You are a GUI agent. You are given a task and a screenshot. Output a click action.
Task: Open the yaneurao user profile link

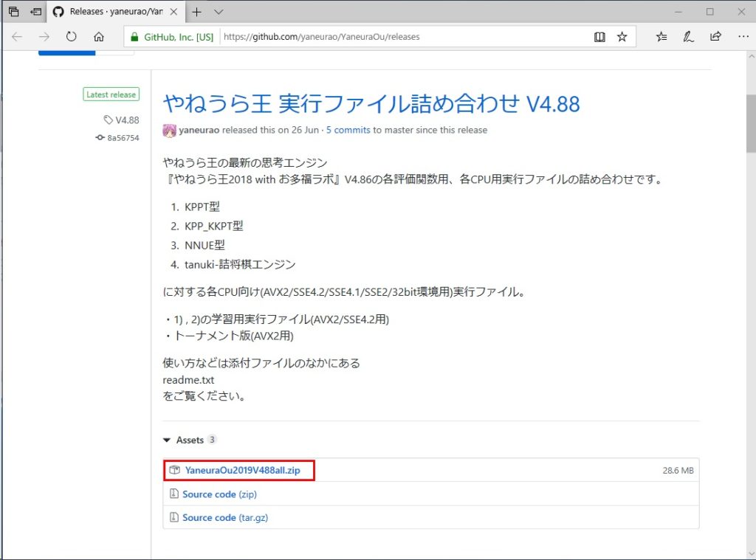pos(199,130)
